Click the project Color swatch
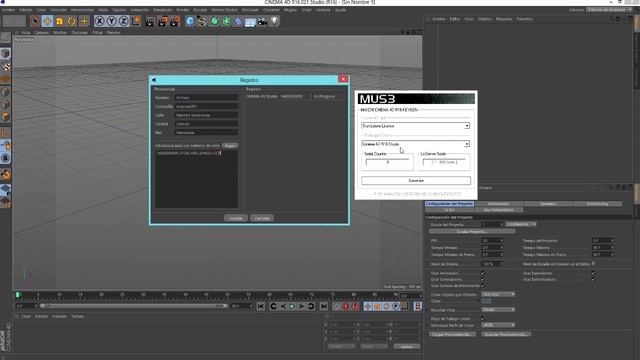640x360 pixels. [486, 301]
